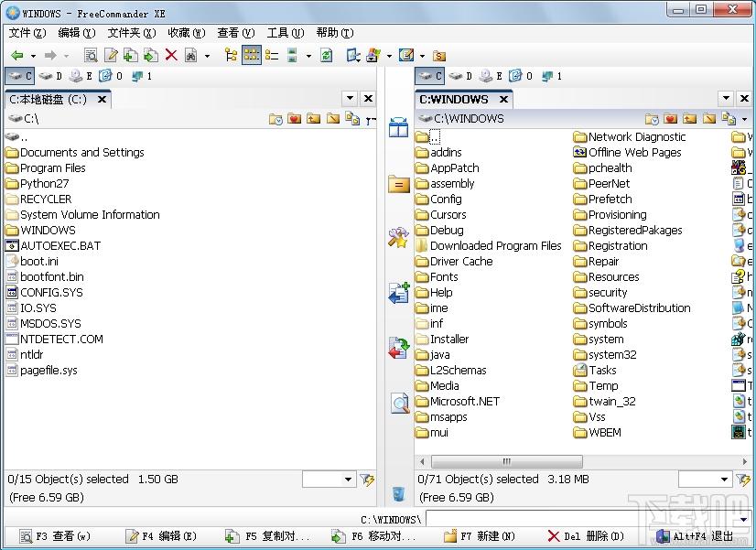The height and width of the screenshot is (550, 756).
Task: Click the red X delete icon
Action: click(171, 56)
